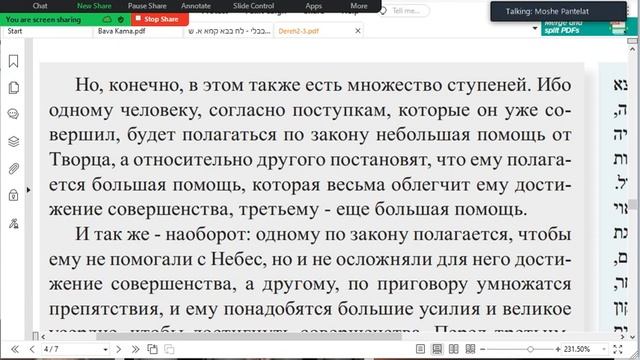Open the Security lock panel
The height and width of the screenshot is (360, 640).
click(x=13, y=195)
